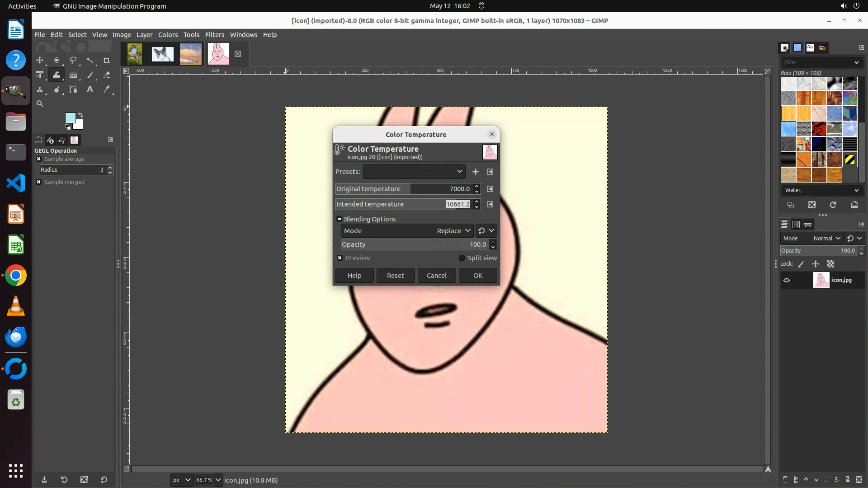Toggle visibility of icon.jpg layer
Viewport: 868px width, 488px height.
pos(787,280)
